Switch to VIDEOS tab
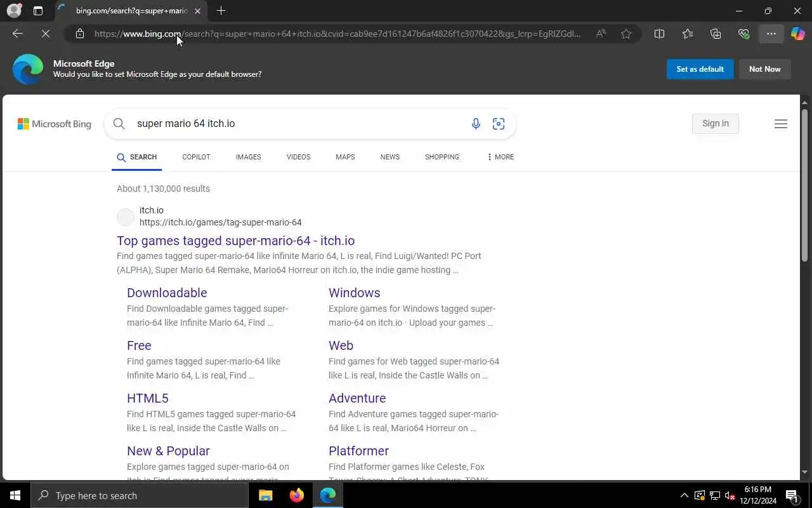The height and width of the screenshot is (508, 812). tap(298, 157)
